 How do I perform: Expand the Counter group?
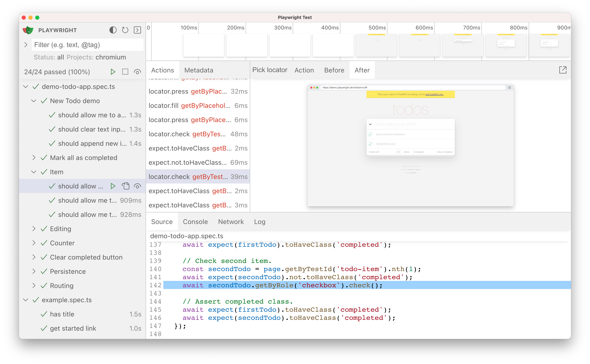click(x=34, y=243)
